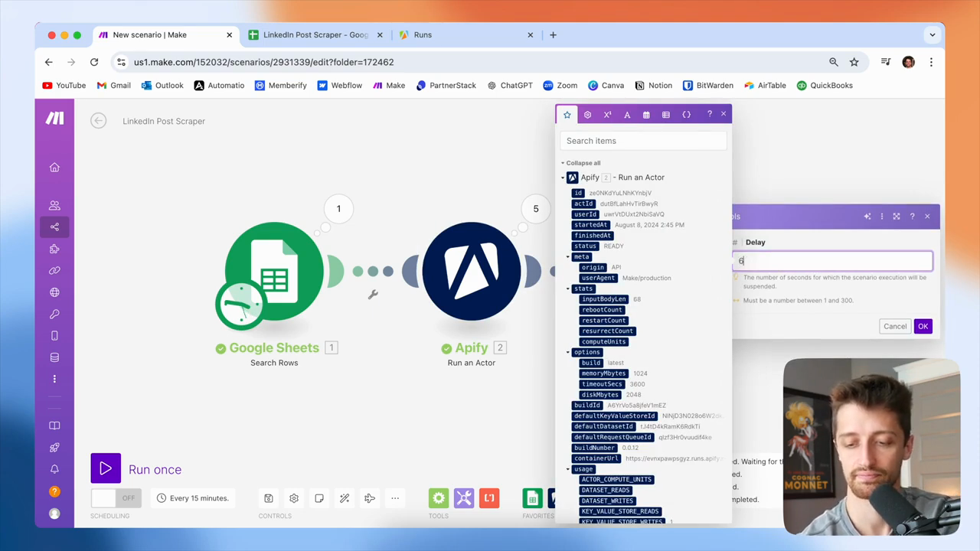This screenshot has height=551, width=980.
Task: Open the green Flow control tools icon
Action: point(439,498)
